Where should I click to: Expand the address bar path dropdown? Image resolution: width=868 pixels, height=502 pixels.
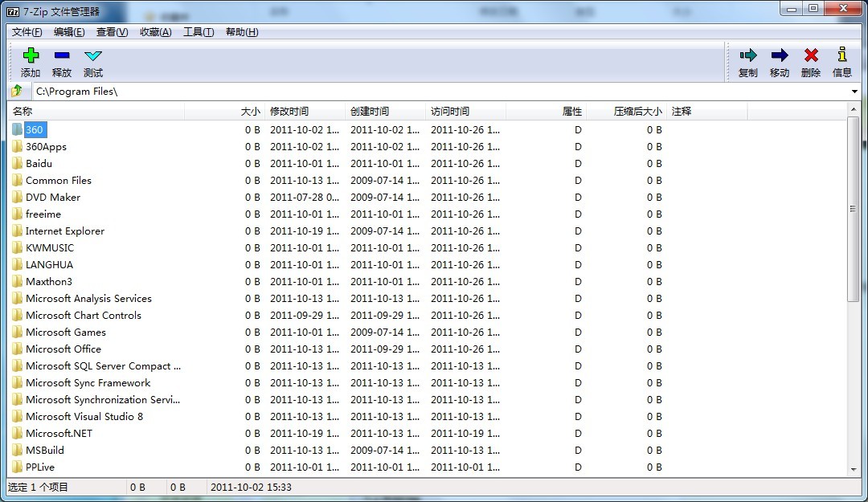pyautogui.click(x=854, y=92)
